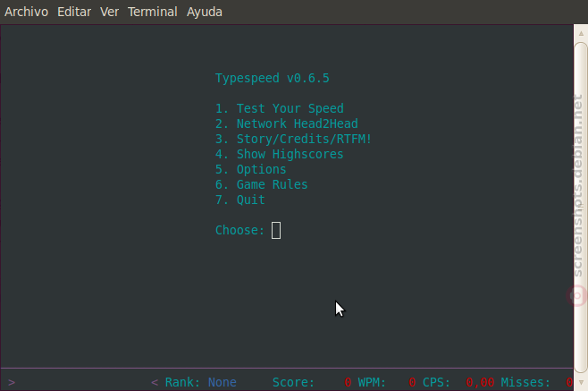Open the Ayuda menu
Viewport: 588px width, 391px height.
click(x=205, y=12)
